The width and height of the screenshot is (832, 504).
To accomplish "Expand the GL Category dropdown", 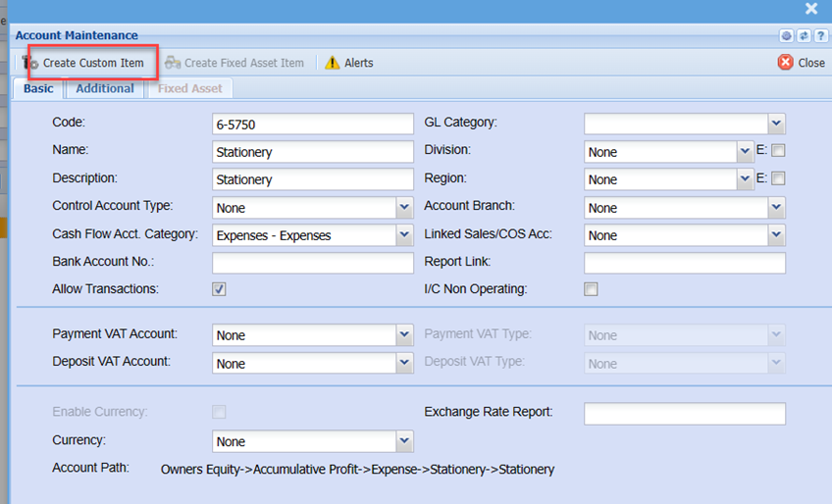I will [x=776, y=124].
